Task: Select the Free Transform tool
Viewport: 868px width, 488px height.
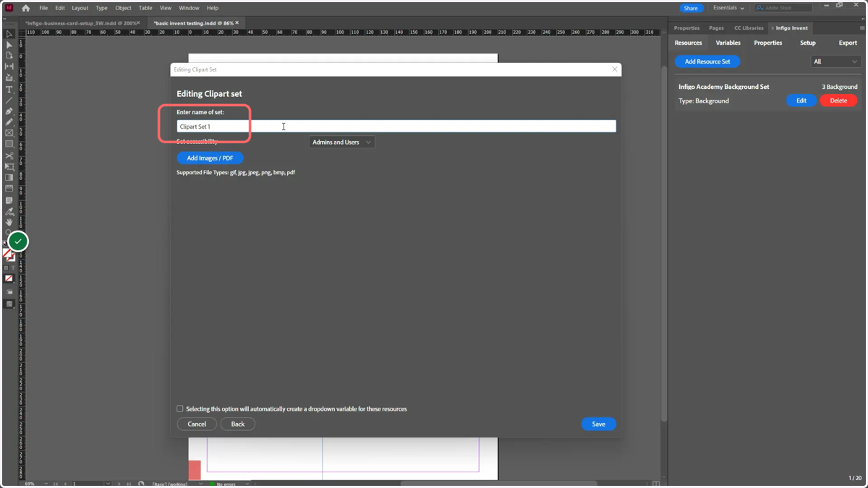Action: [x=9, y=166]
